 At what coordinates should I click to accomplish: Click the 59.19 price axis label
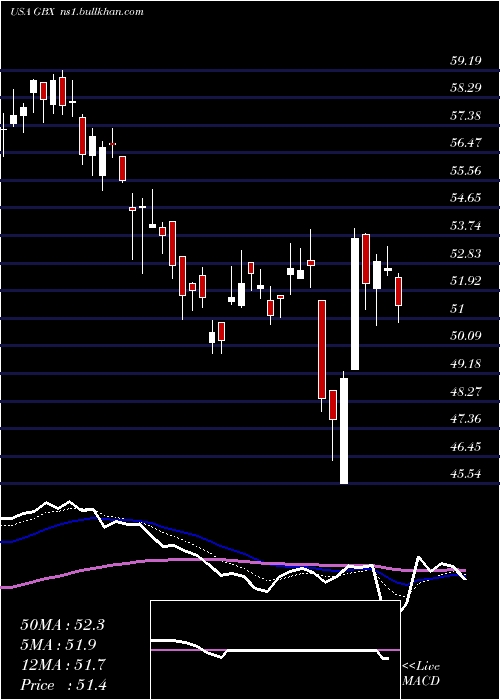(x=465, y=60)
